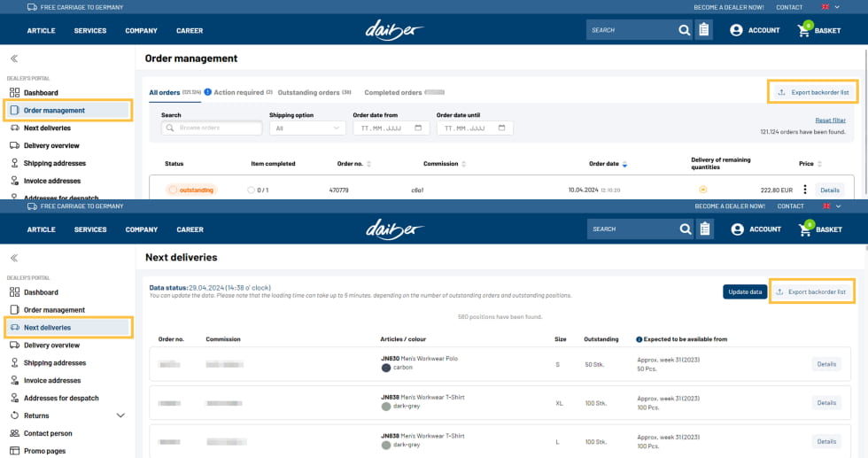Click the Reset filter link
Viewport: 868px width, 458px height.
831,120
